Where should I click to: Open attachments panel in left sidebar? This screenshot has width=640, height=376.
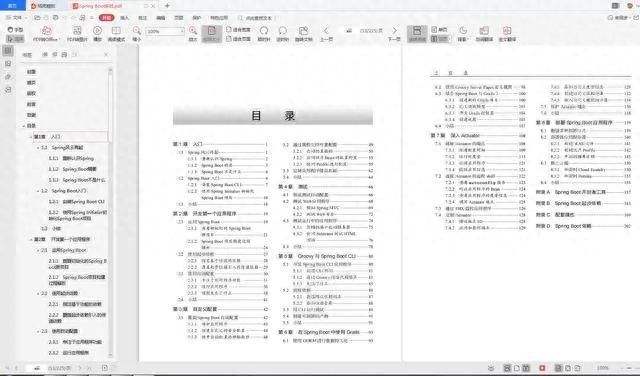coord(8,77)
